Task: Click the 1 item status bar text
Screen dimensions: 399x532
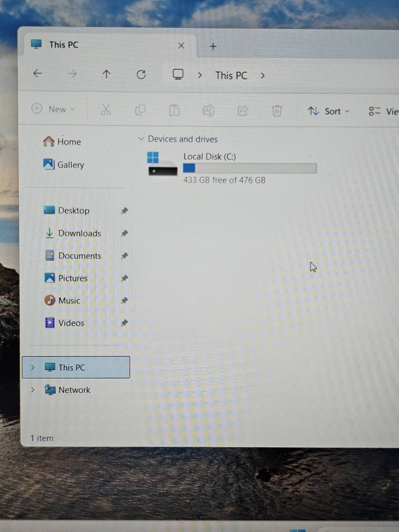Action: pos(42,438)
